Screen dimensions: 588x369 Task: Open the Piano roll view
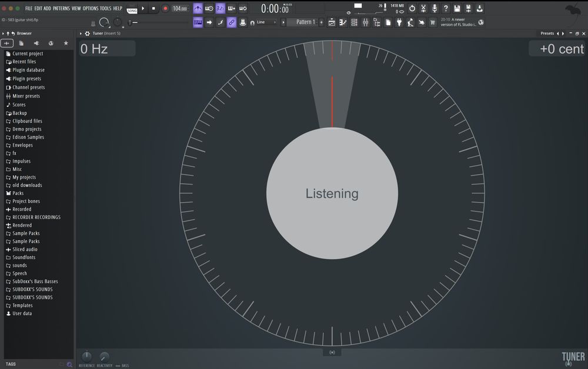tap(343, 22)
